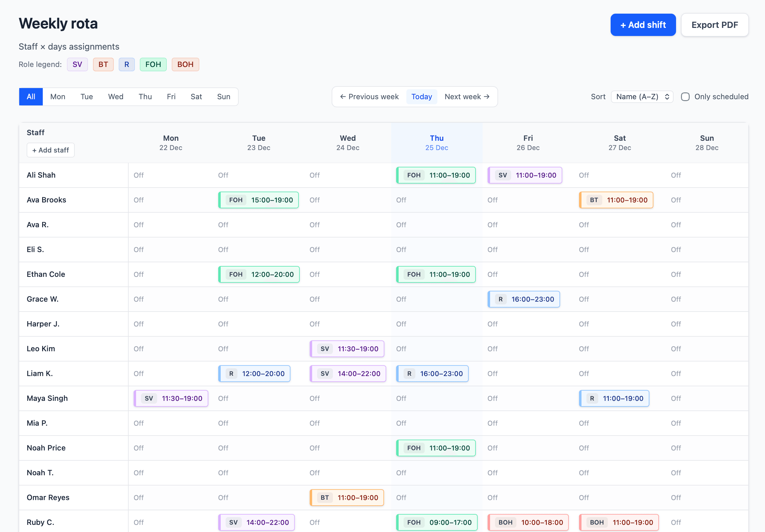This screenshot has width=765, height=532.
Task: Click the Sun 28 Dec column header
Action: click(707, 143)
